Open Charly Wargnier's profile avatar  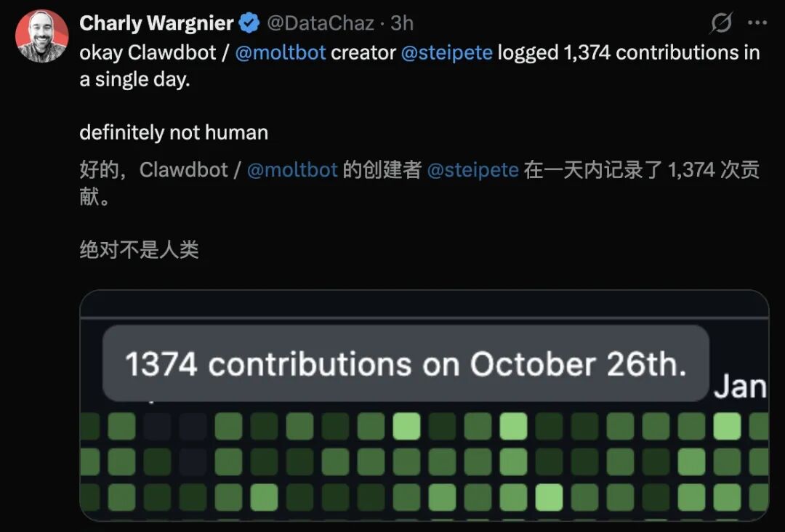(x=41, y=36)
